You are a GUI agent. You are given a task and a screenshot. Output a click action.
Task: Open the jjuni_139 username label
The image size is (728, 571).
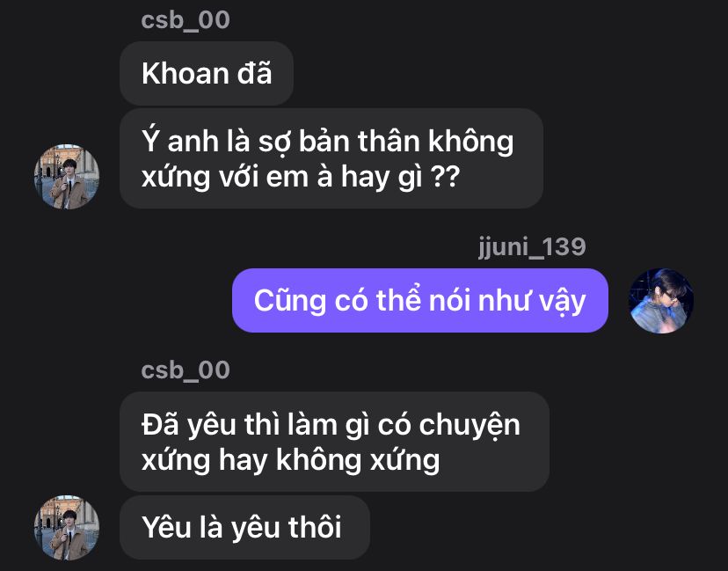(532, 246)
